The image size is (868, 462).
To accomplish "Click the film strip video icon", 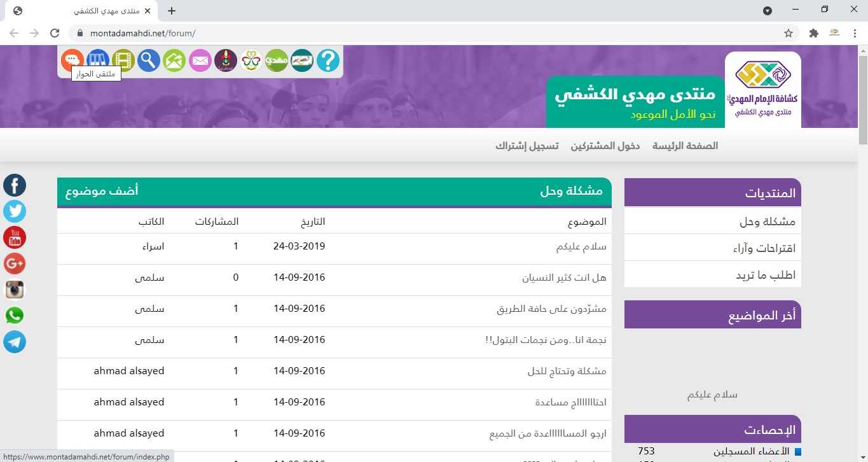I will (123, 60).
